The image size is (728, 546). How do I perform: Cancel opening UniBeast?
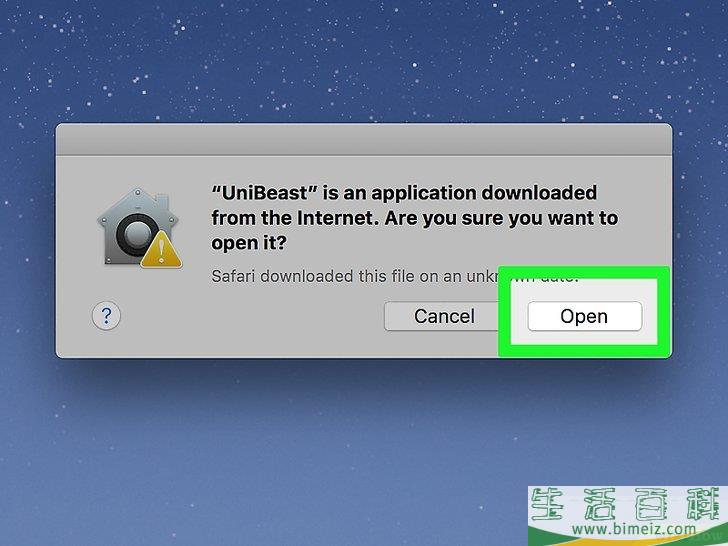(x=443, y=316)
